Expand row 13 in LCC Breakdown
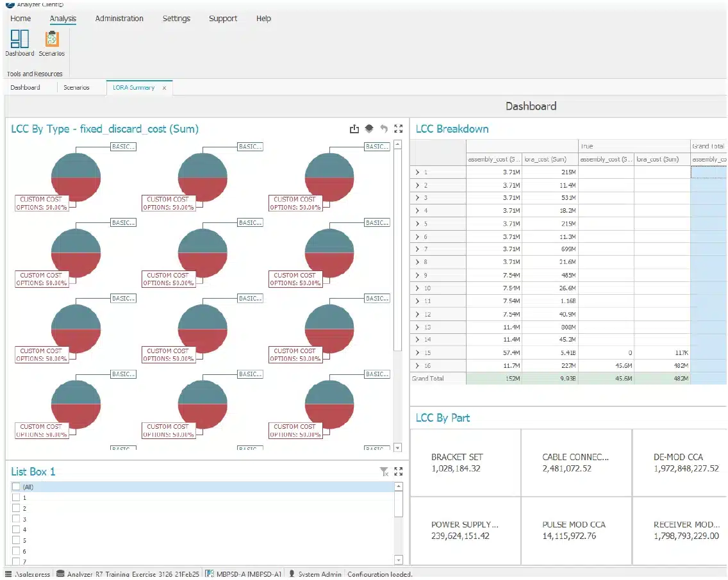Viewport: 728px width, 580px height. coord(417,327)
